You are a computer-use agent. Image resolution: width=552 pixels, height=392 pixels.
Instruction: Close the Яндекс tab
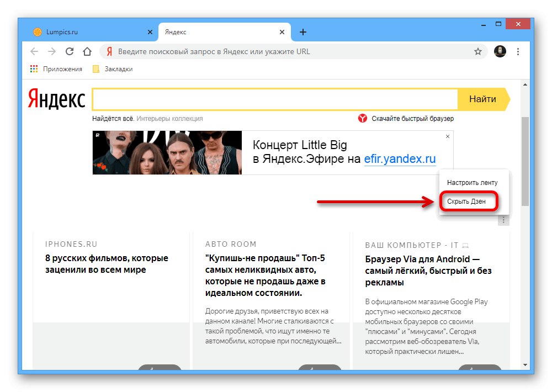coord(282,32)
